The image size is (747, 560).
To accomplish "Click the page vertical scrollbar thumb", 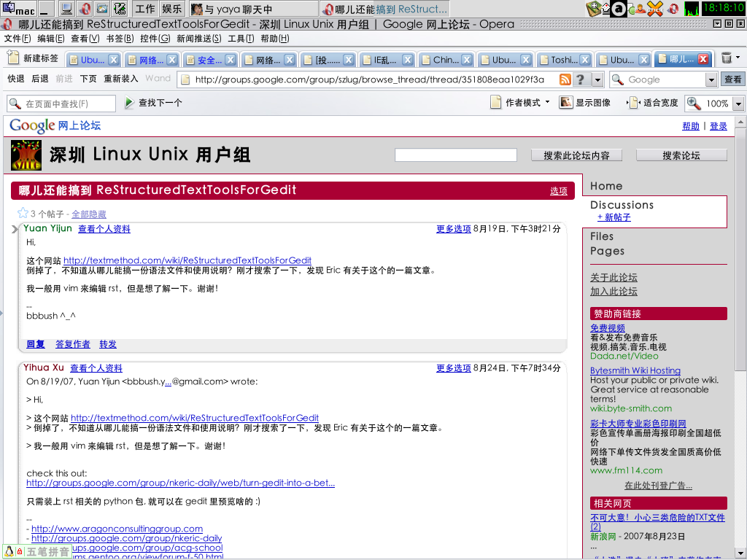I will 740,250.
